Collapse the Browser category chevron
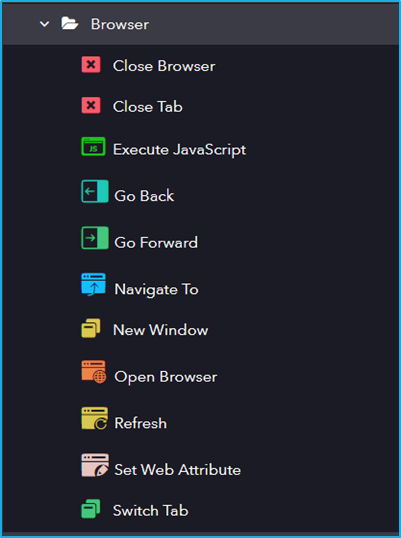The width and height of the screenshot is (401, 538). point(45,24)
